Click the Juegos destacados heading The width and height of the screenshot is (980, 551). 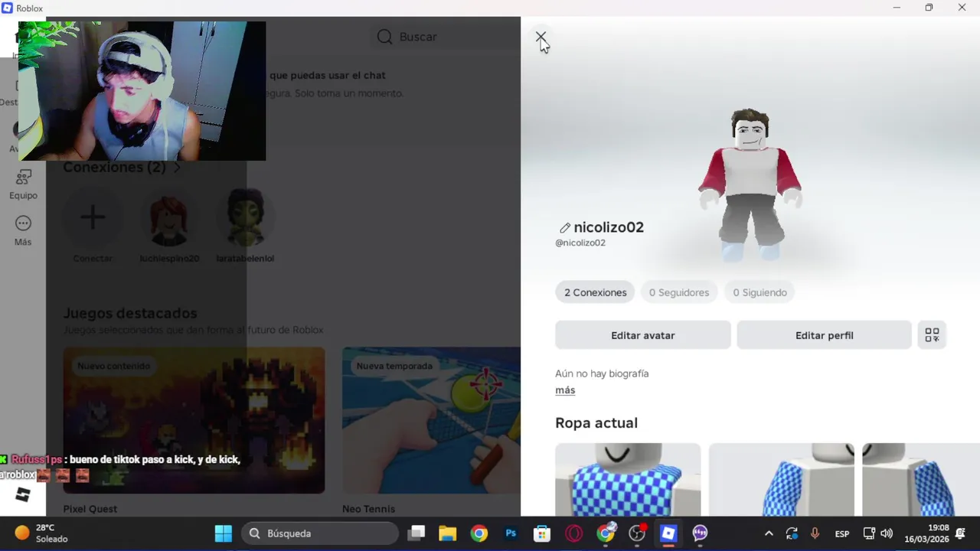(130, 313)
